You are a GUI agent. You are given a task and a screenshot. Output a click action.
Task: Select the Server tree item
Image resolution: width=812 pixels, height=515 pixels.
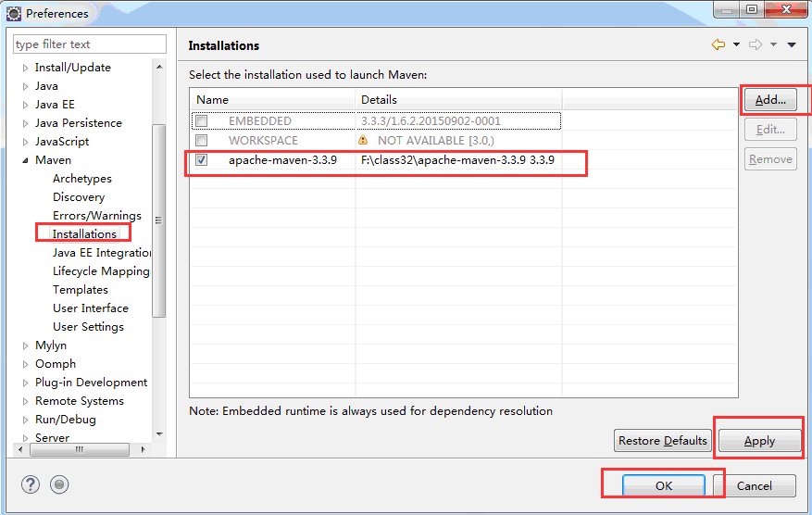52,438
